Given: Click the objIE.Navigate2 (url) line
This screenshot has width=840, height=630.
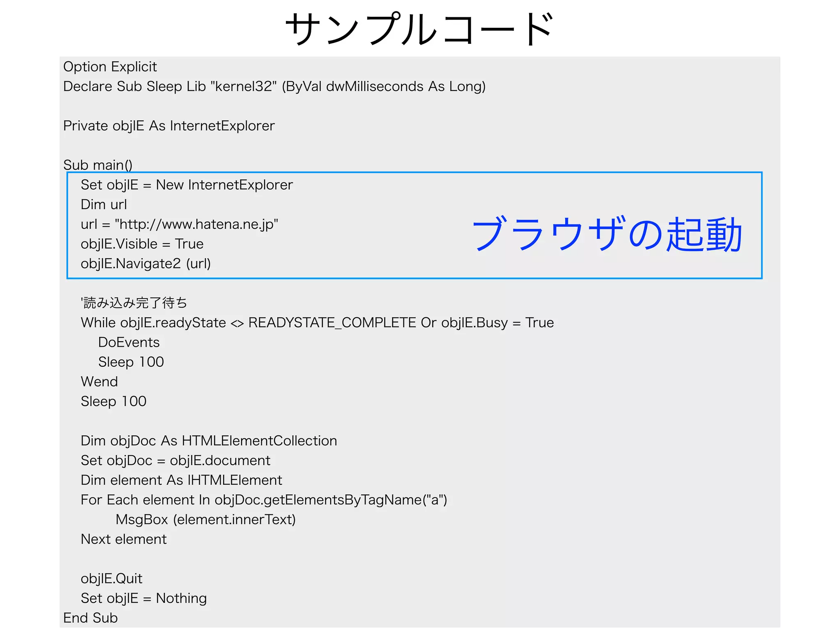Looking at the screenshot, I should pos(146,263).
